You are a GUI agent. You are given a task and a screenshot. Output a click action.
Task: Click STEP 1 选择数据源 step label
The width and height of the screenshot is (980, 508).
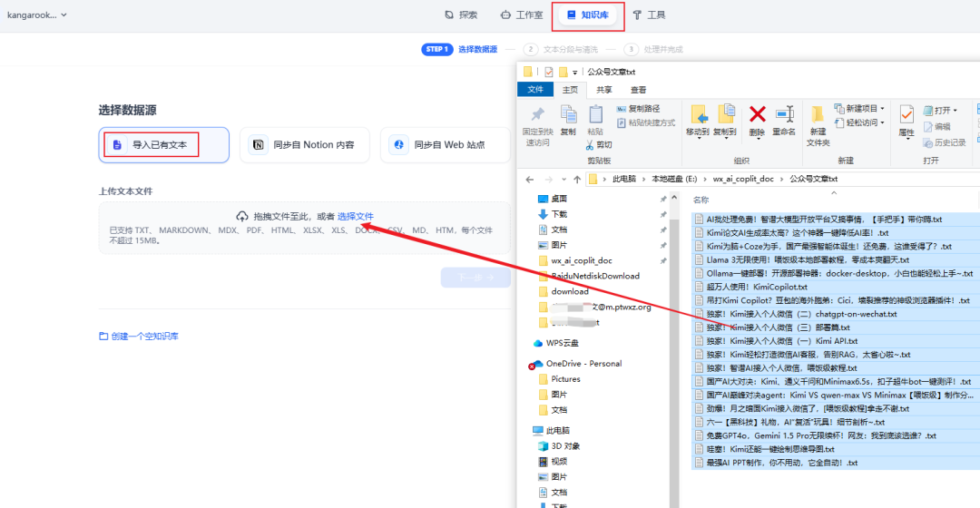(x=459, y=49)
